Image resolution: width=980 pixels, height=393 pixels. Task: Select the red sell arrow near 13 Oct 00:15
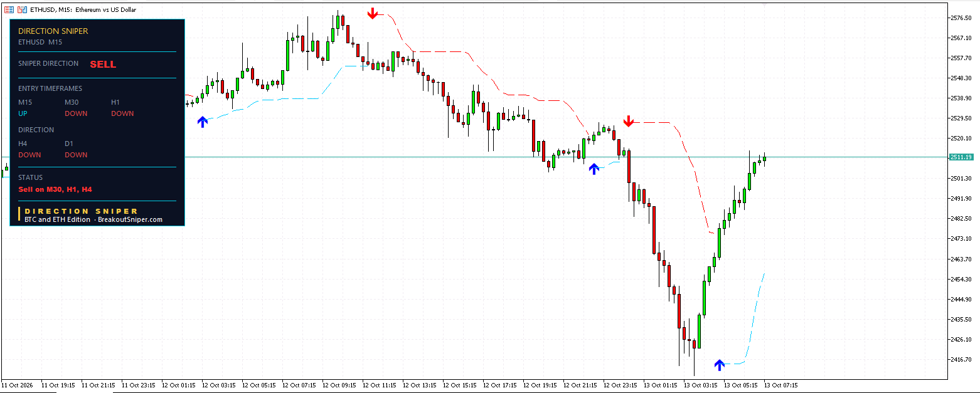(x=629, y=121)
